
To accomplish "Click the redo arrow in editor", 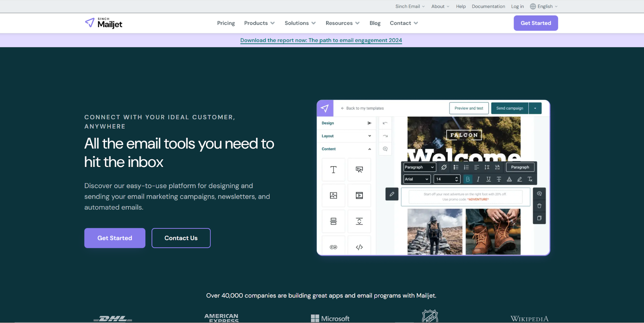I will coord(385,136).
